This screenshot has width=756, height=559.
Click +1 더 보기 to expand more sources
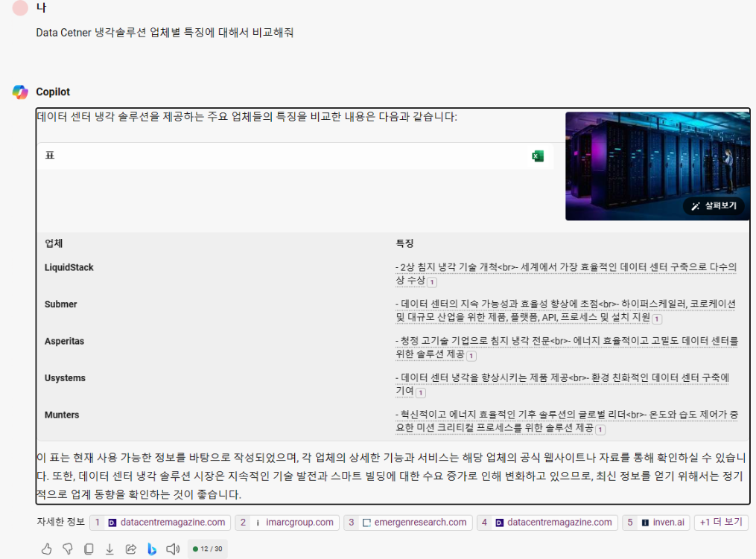point(721,522)
